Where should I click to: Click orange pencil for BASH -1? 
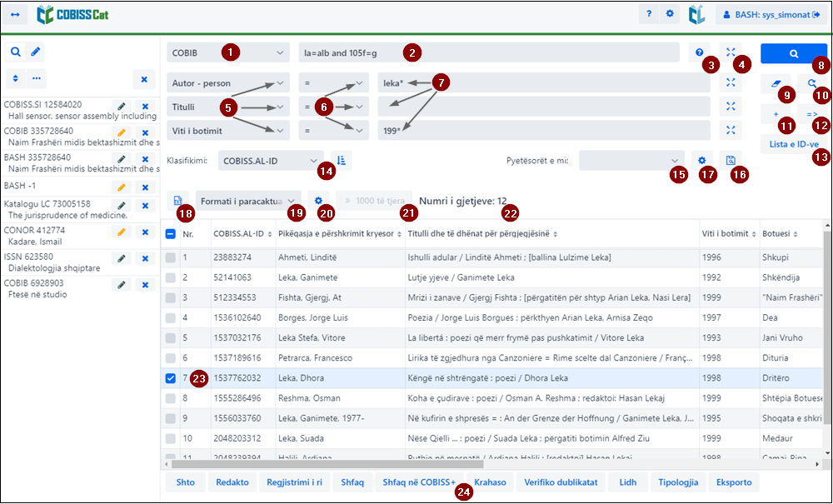121,187
